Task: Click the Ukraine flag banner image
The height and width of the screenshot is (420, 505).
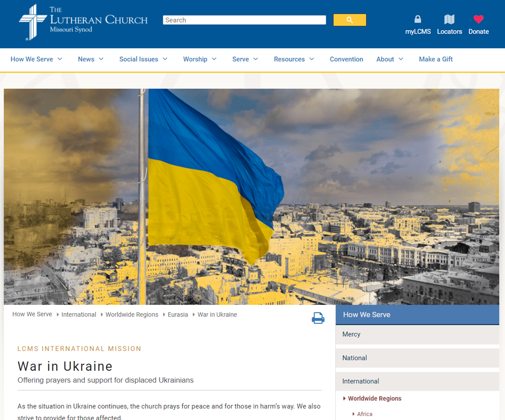Action: pyautogui.click(x=251, y=196)
